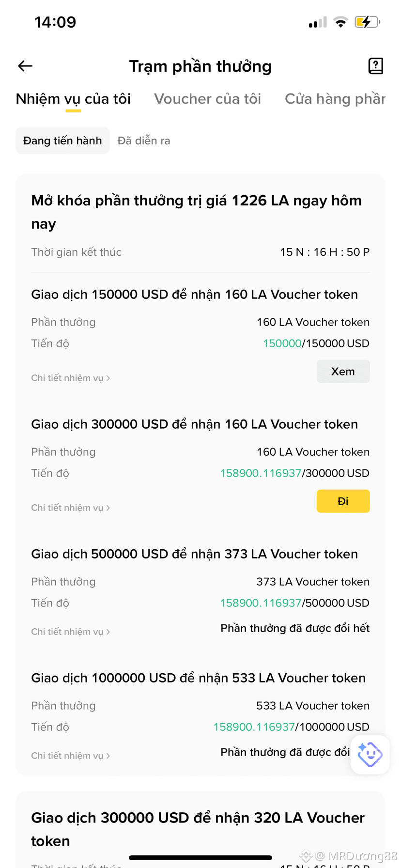Image resolution: width=401 pixels, height=868 pixels.
Task: Switch to Đã diễn ra filter
Action: [144, 140]
